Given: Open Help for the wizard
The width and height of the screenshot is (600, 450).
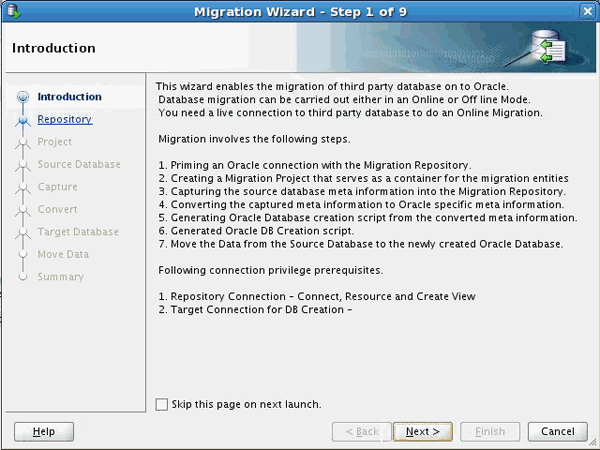Looking at the screenshot, I should [44, 431].
